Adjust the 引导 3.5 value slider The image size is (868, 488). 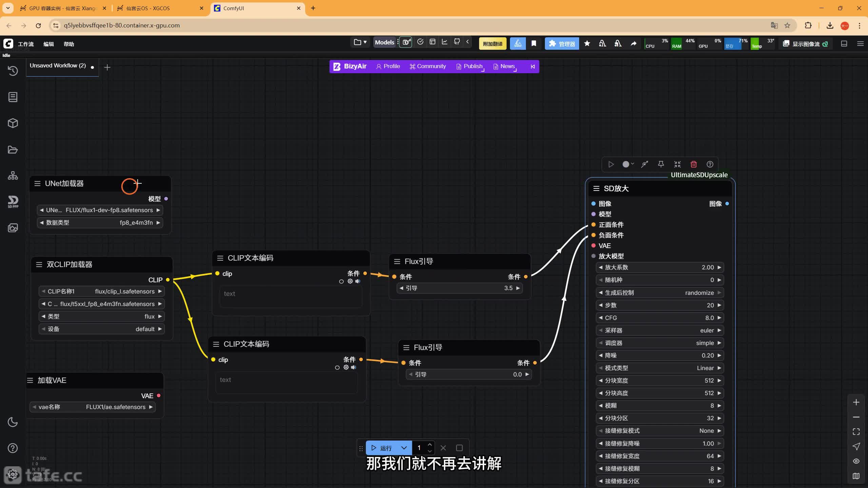(460, 288)
